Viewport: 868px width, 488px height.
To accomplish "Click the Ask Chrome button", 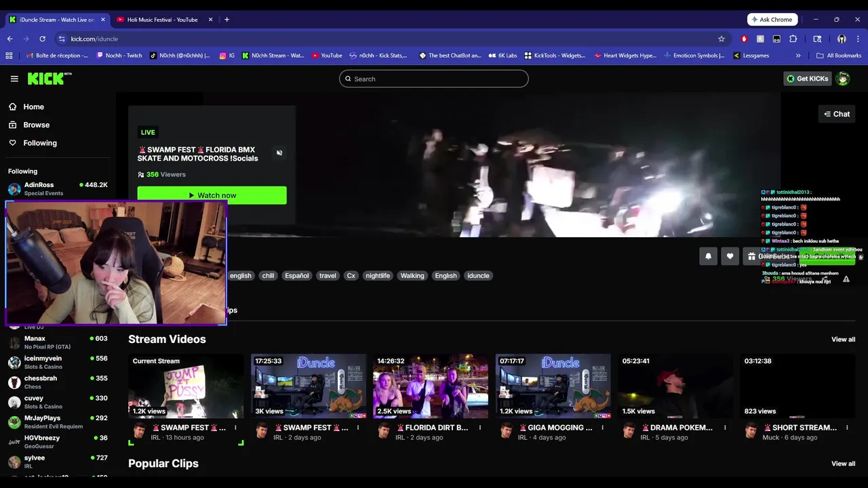I will pyautogui.click(x=772, y=20).
